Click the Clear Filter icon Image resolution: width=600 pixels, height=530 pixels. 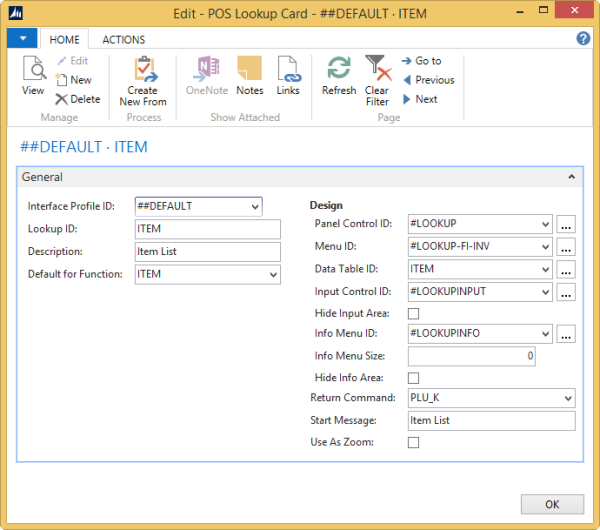(x=377, y=71)
